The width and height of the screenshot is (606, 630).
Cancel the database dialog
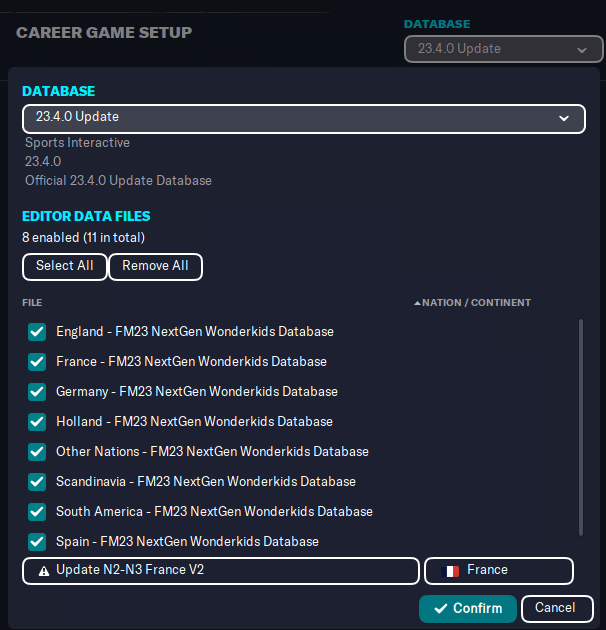[557, 608]
